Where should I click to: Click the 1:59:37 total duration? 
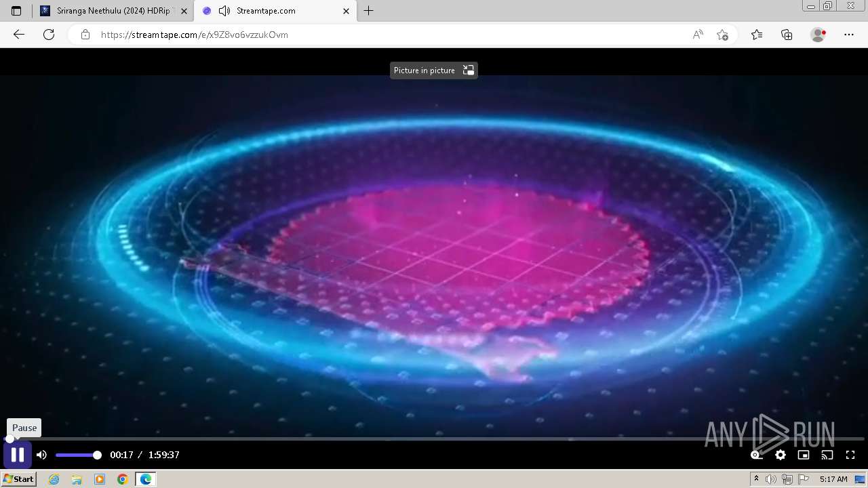[164, 455]
